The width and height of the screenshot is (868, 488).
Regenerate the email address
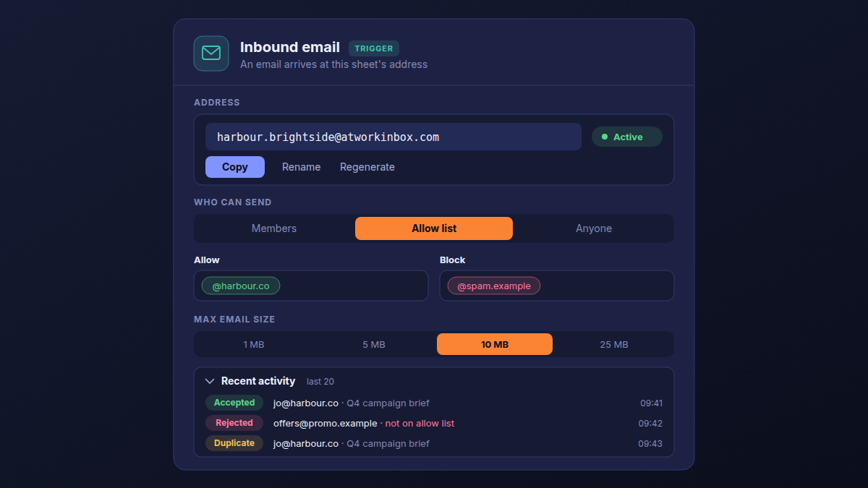point(367,167)
